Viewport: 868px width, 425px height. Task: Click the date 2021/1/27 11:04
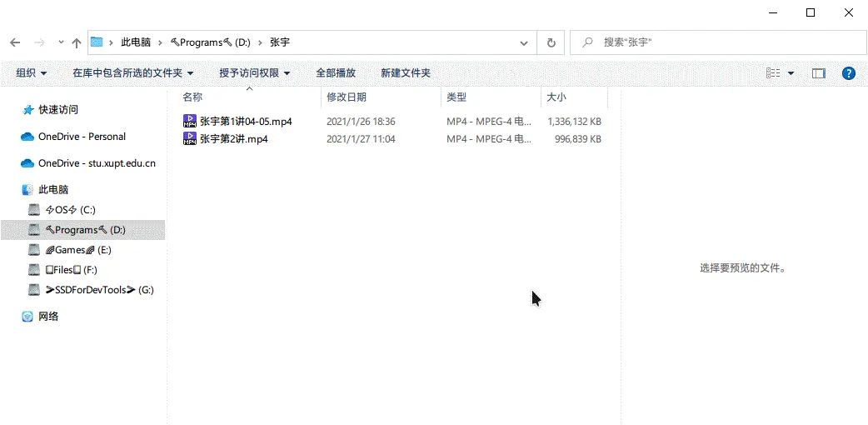[361, 139]
